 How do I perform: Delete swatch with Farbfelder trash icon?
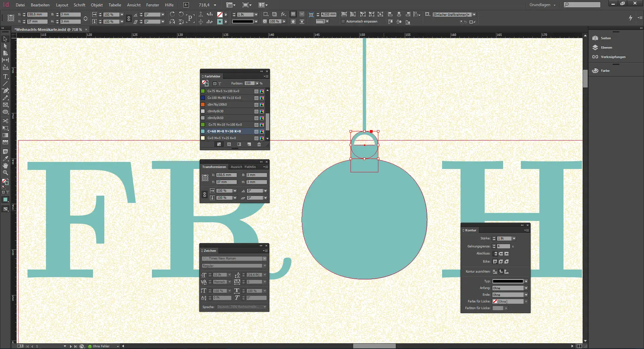259,144
